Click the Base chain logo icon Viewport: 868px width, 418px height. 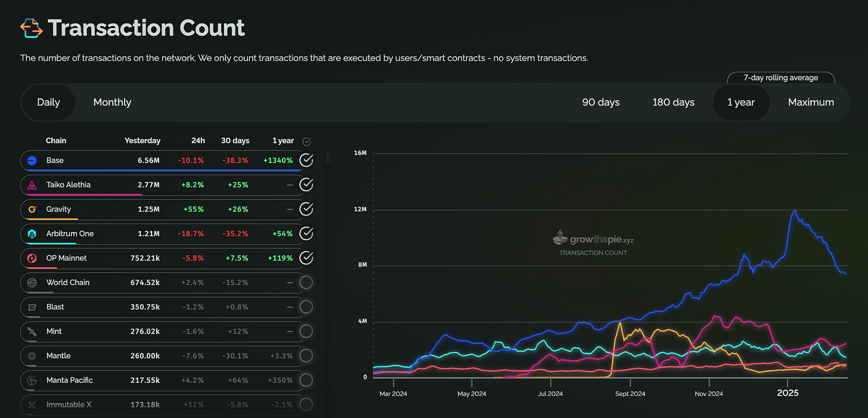[x=32, y=160]
